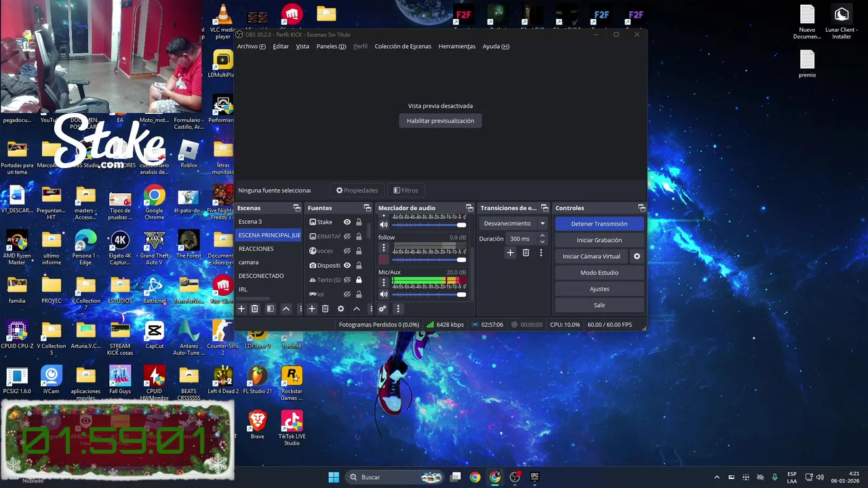Open Lunar Client Installer desktop icon
868x488 pixels.
[x=842, y=22]
